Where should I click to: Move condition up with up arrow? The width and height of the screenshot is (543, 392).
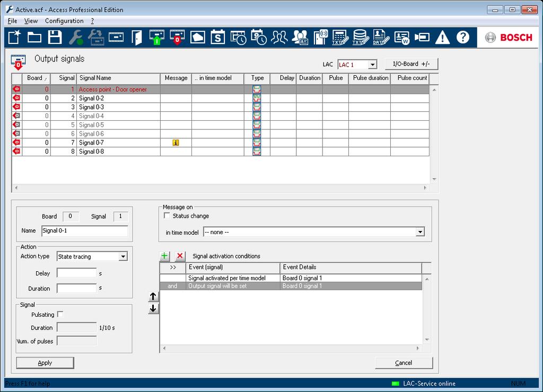pos(153,297)
